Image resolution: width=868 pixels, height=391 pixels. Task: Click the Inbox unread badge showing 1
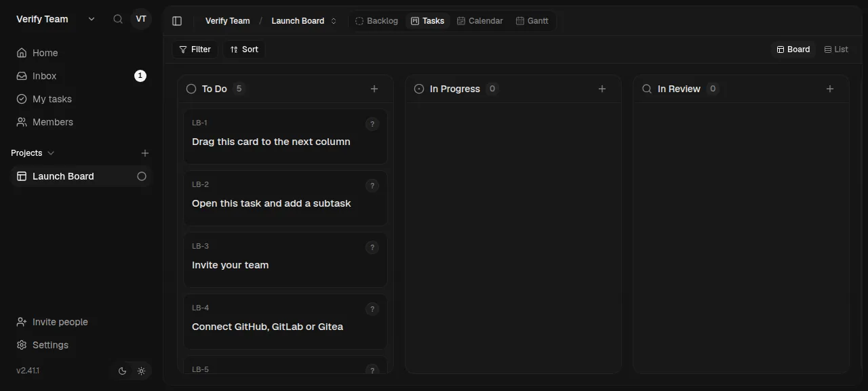point(140,76)
